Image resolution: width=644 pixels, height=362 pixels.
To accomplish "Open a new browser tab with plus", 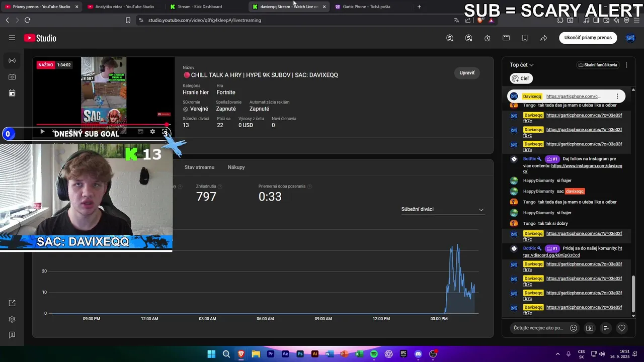I will [419, 7].
